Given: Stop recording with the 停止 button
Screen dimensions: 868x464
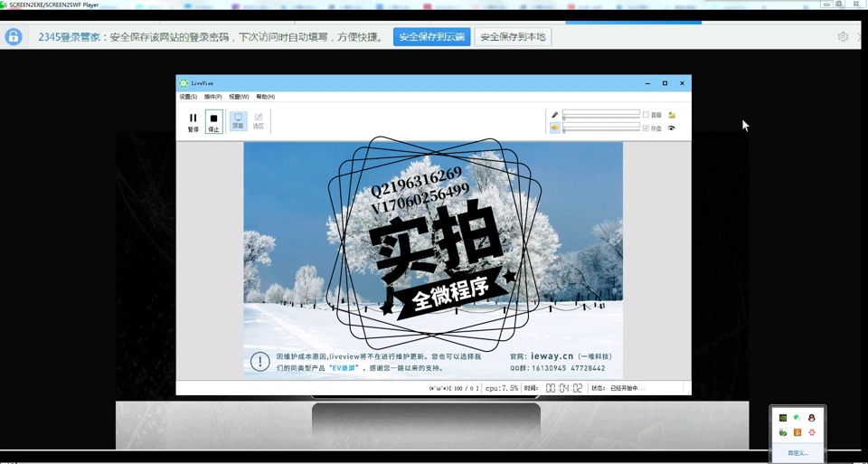Looking at the screenshot, I should [x=213, y=122].
